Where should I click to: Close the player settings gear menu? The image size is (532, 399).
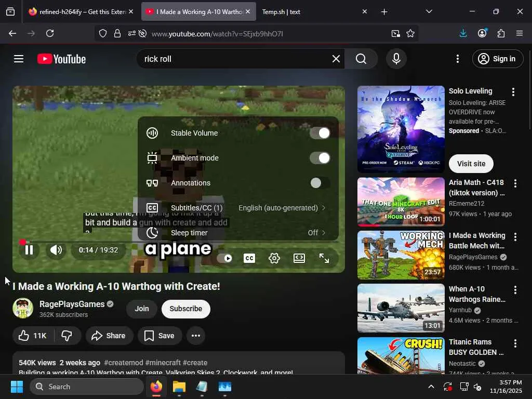[274, 259]
